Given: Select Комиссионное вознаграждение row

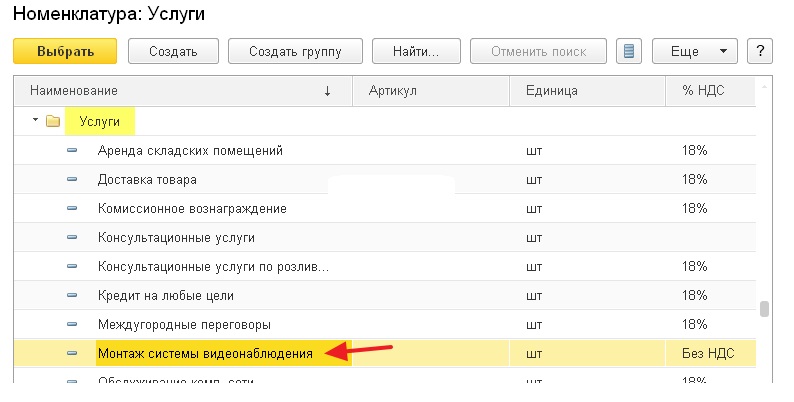Looking at the screenshot, I should [385, 208].
